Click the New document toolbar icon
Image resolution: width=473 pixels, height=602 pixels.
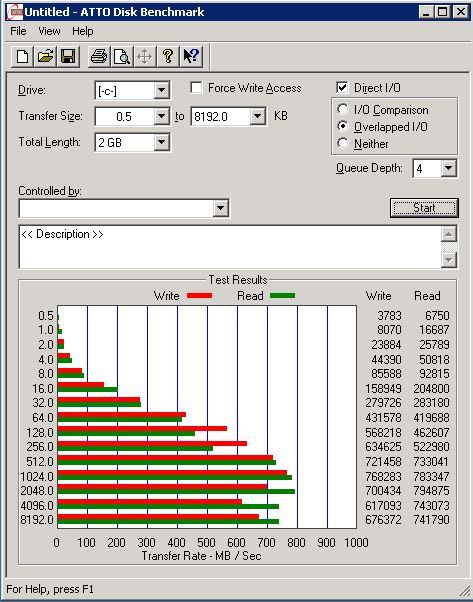(x=22, y=56)
